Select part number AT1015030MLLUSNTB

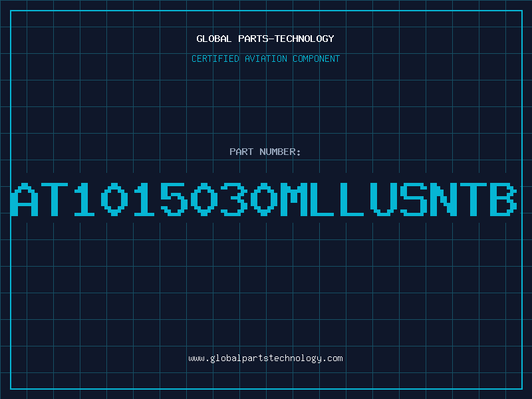264,199
